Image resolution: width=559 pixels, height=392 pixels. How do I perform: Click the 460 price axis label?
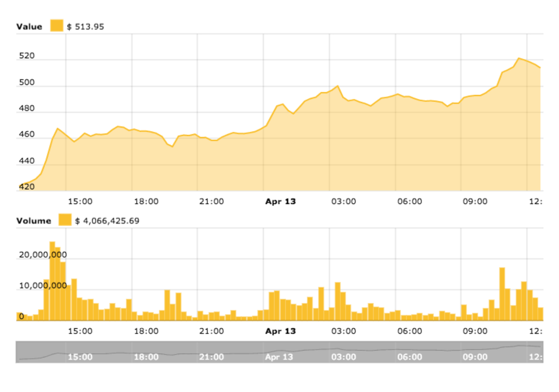click(x=27, y=134)
